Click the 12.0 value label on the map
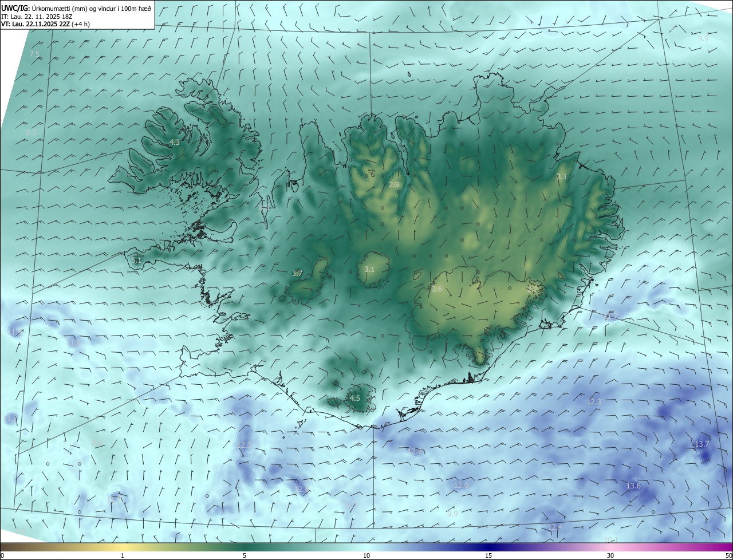Image resolution: width=733 pixels, height=560 pixels. click(461, 486)
